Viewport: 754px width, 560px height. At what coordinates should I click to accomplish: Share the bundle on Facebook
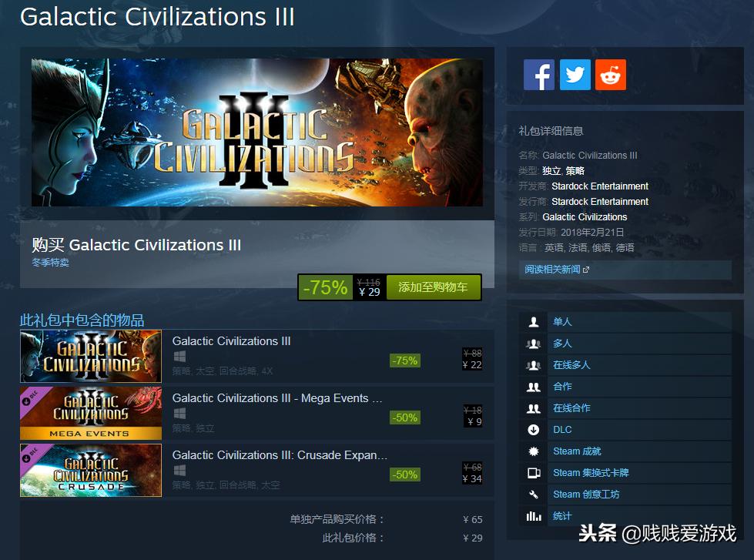(538, 75)
